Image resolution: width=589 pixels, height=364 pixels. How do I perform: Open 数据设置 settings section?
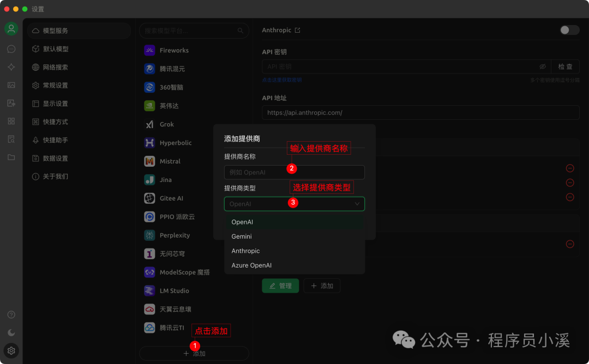[79, 158]
